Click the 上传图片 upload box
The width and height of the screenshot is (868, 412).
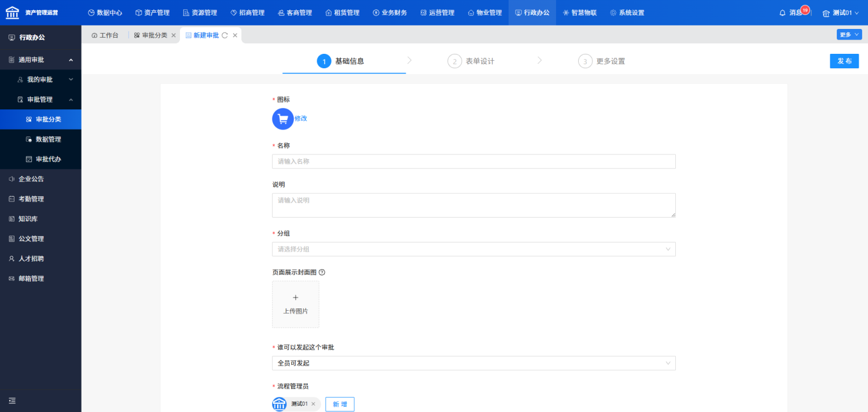tap(295, 304)
